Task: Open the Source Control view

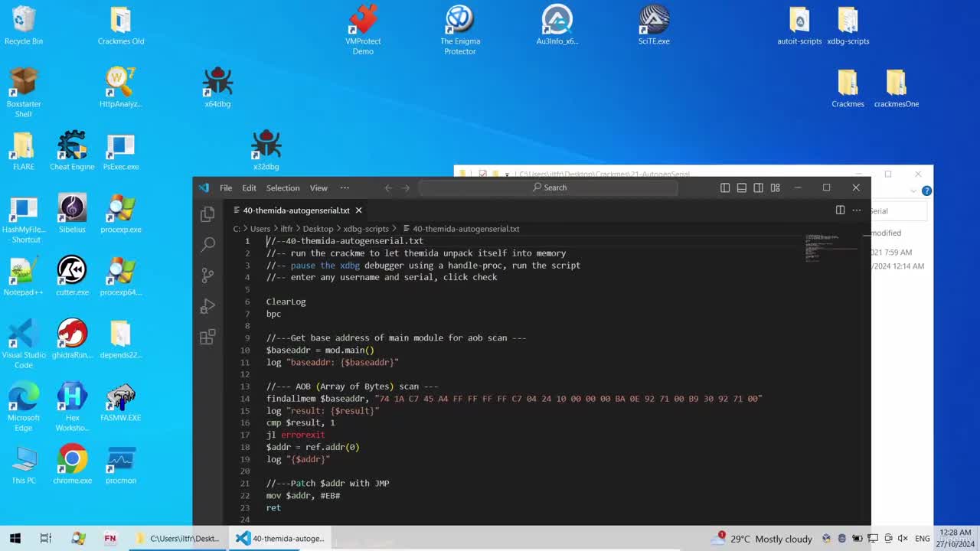Action: point(207,275)
